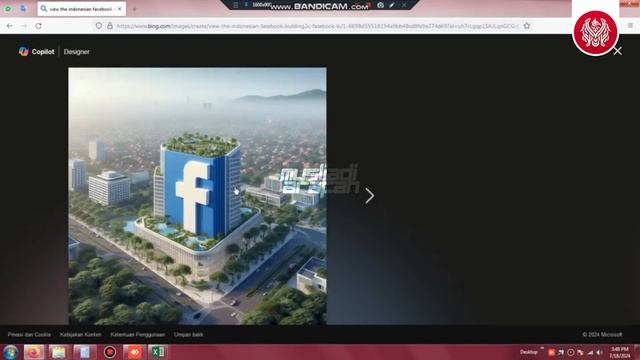640x360 pixels.
Task: Close the Bandicam recording bar
Action: point(404,5)
